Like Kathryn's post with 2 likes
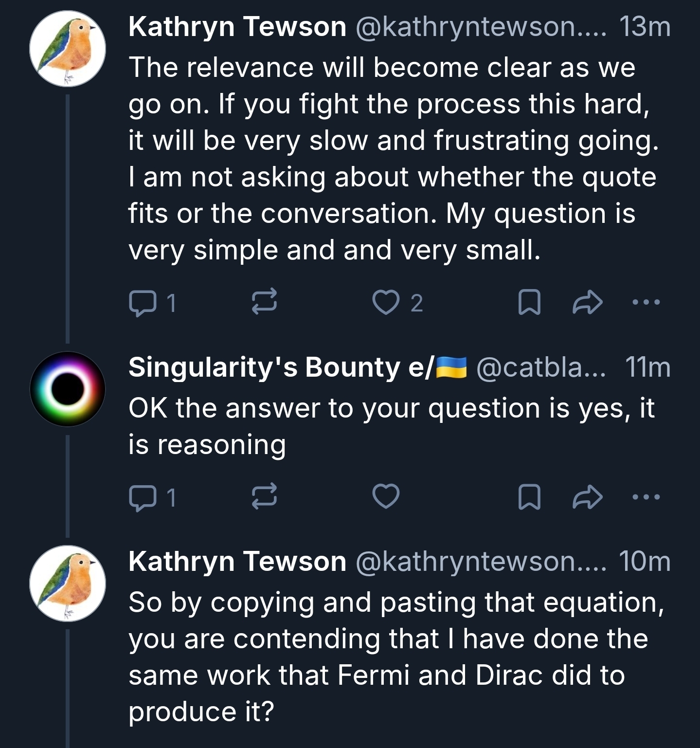This screenshot has height=748, width=700. pos(386,302)
